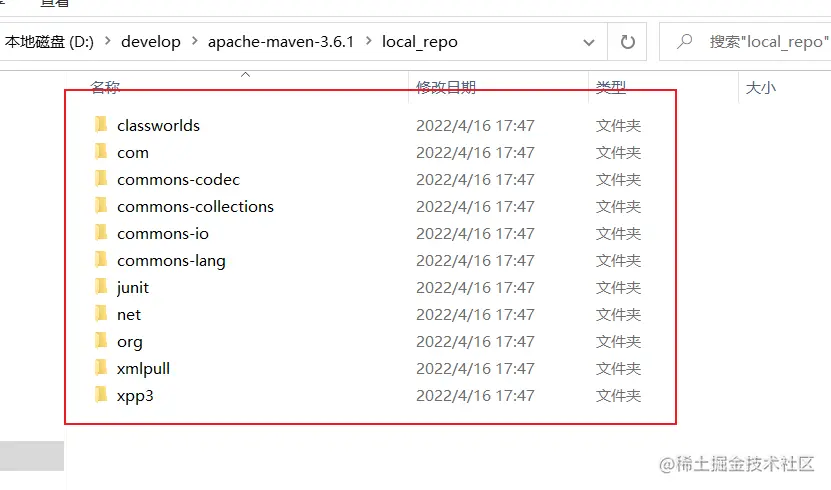Screen dimensions: 831x490
Task: Expand chevron after develop breadcrumb
Action: pyautogui.click(x=195, y=41)
